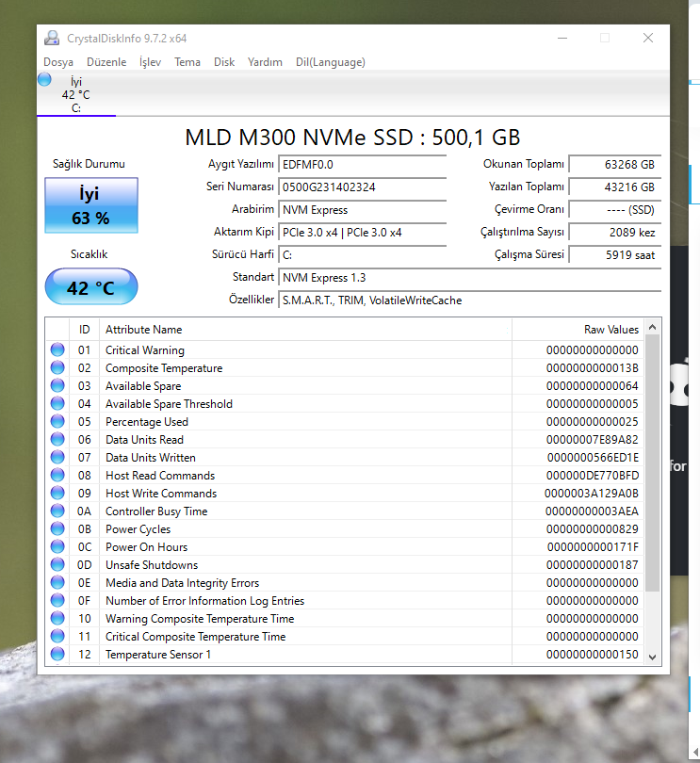Click the 42 °C temperature button
The width and height of the screenshot is (700, 763).
point(91,287)
